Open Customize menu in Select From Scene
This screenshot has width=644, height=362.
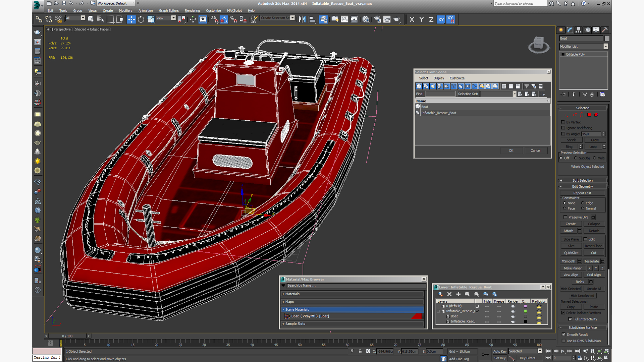[457, 78]
